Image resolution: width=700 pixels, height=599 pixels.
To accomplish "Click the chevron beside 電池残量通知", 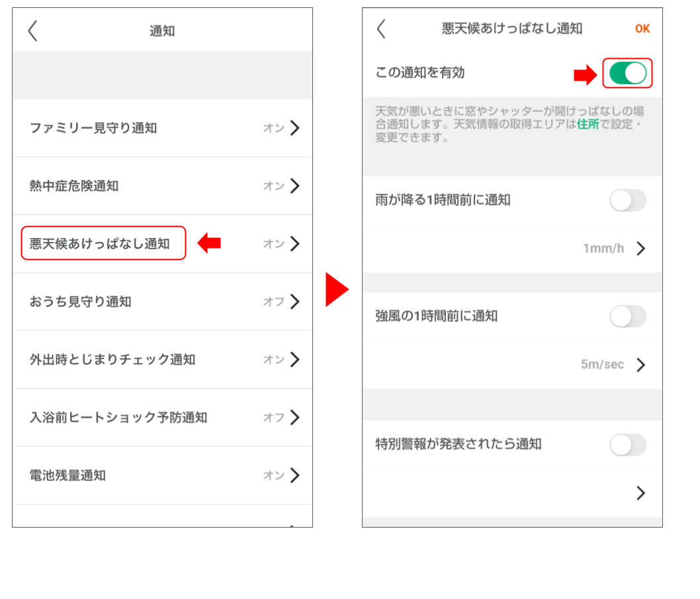I will [x=296, y=475].
